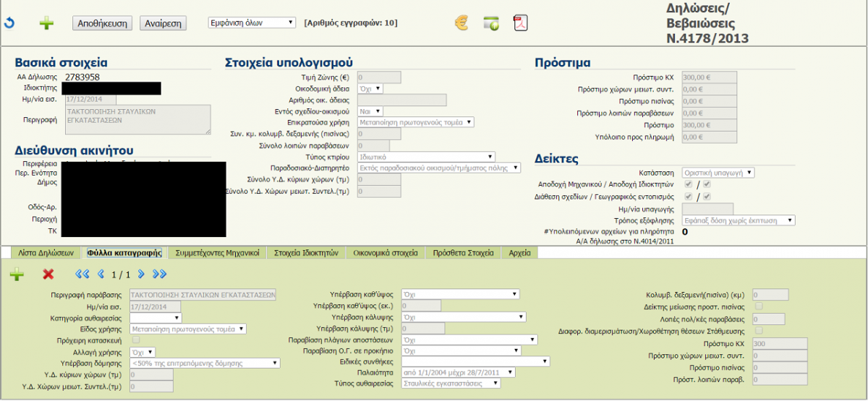Open the Οικονομικά στοιχεία tab

pos(385,253)
